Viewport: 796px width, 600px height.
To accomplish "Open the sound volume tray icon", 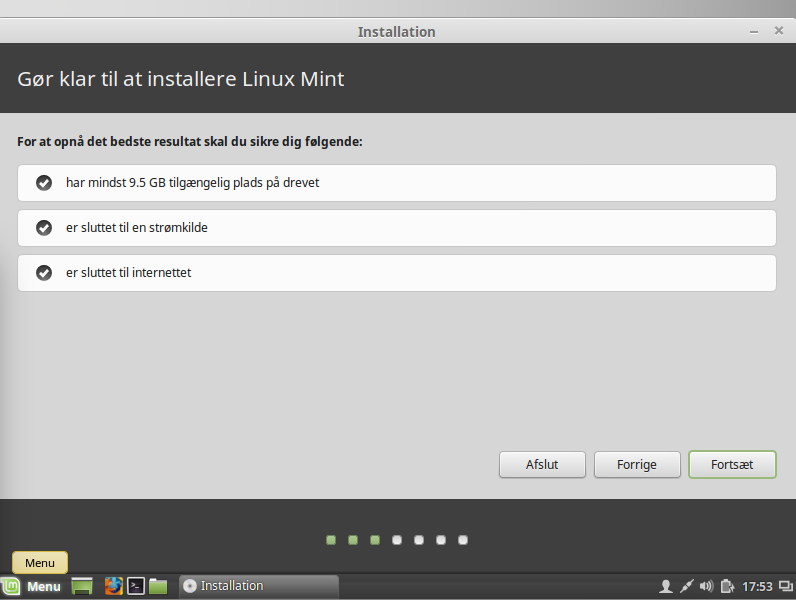I will [x=706, y=587].
